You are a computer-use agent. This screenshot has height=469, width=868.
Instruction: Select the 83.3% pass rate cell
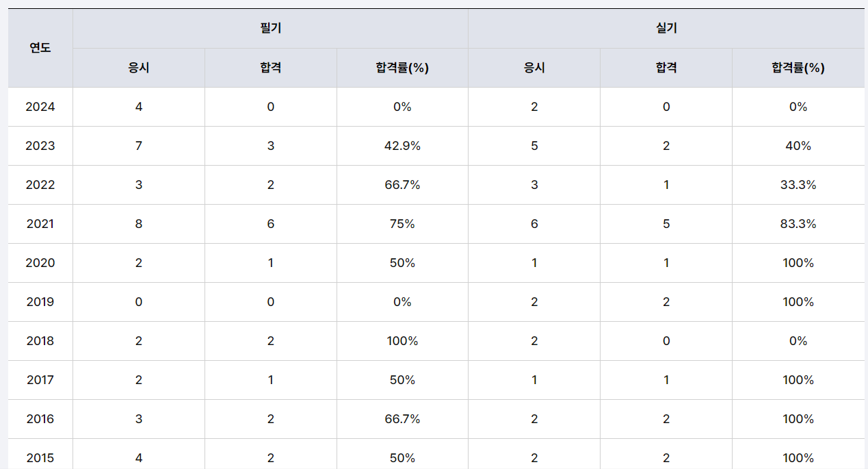click(x=798, y=224)
